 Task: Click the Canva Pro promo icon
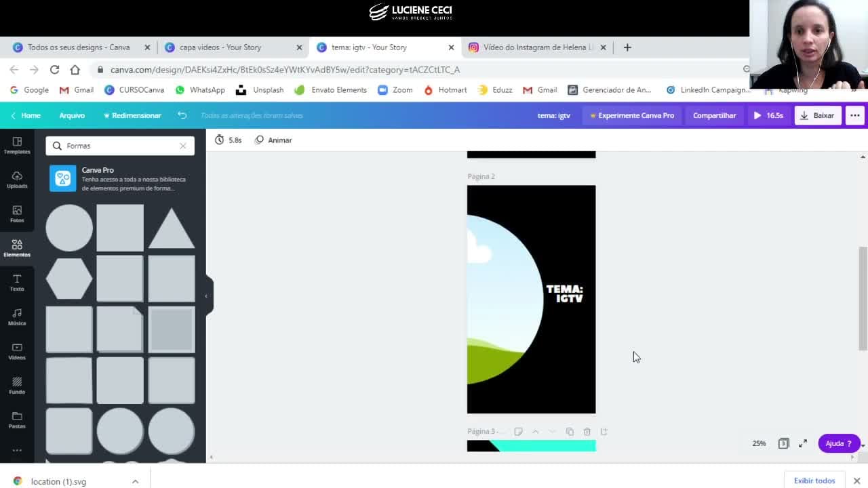pyautogui.click(x=63, y=178)
